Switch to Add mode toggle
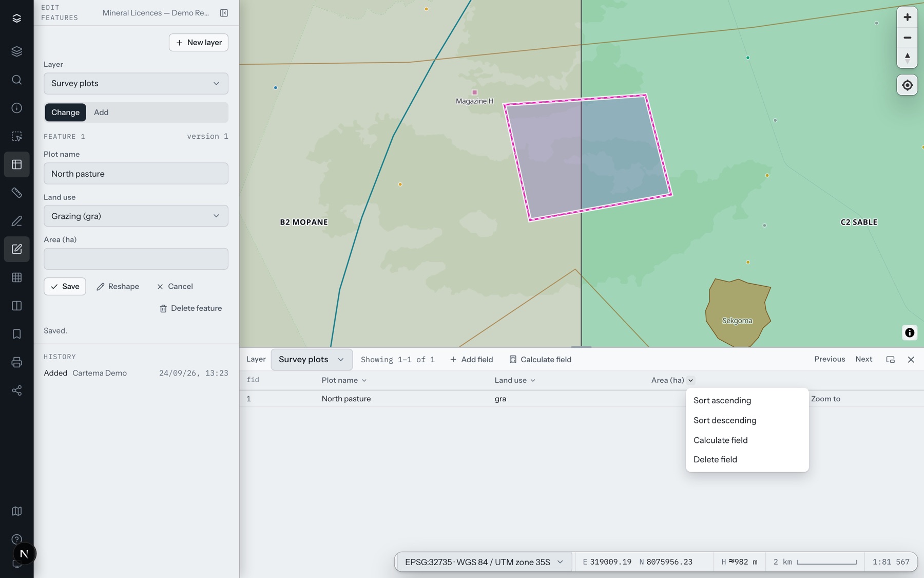 point(101,113)
